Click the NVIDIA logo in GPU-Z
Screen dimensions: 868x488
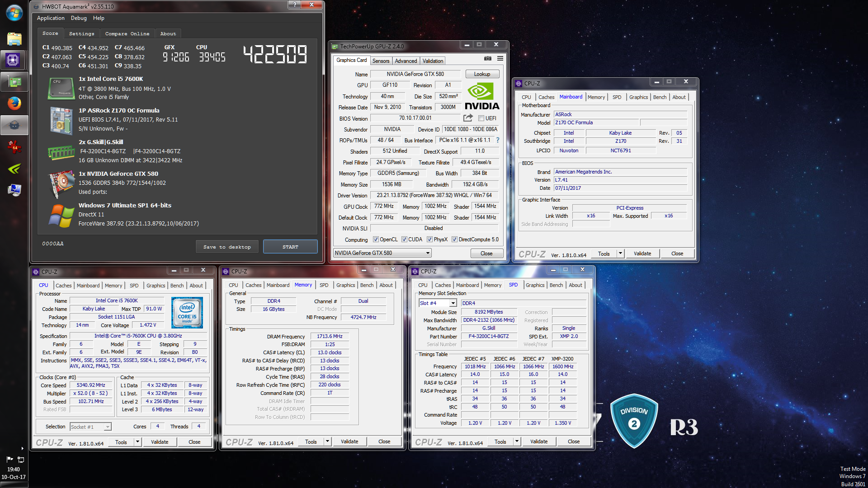point(482,96)
